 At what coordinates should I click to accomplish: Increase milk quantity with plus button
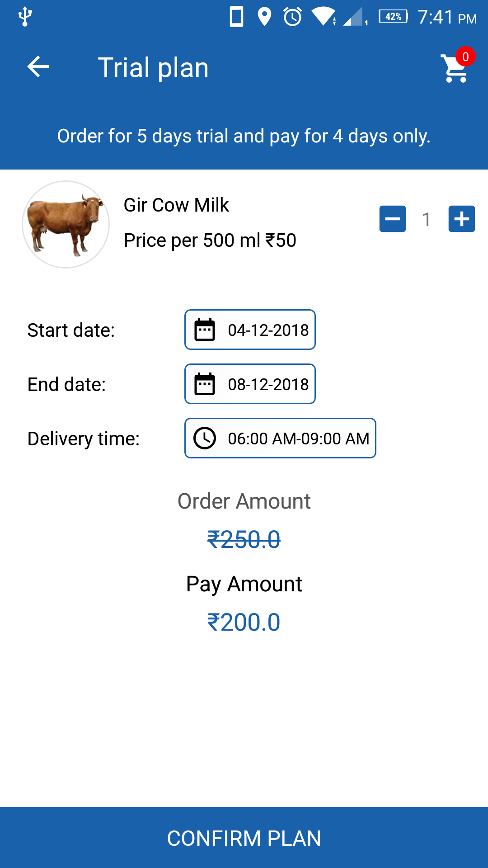461,219
